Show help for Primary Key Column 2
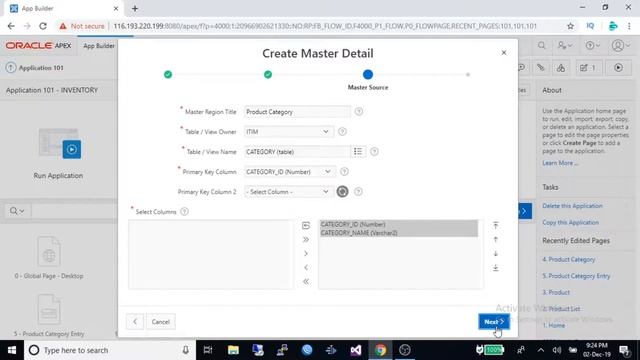 coord(358,191)
